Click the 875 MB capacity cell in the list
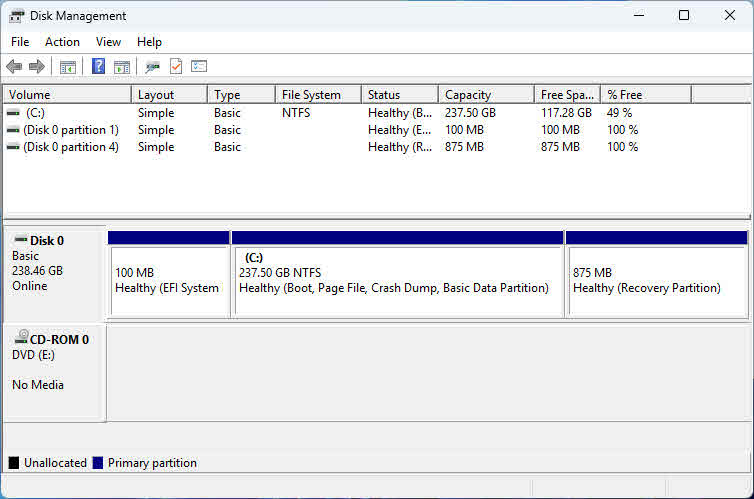This screenshot has height=499, width=754. [464, 147]
